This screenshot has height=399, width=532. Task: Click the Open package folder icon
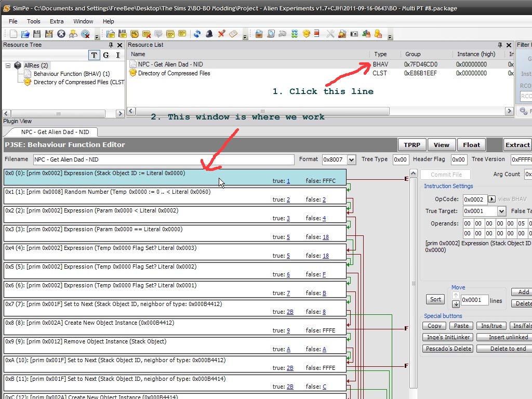click(25, 34)
